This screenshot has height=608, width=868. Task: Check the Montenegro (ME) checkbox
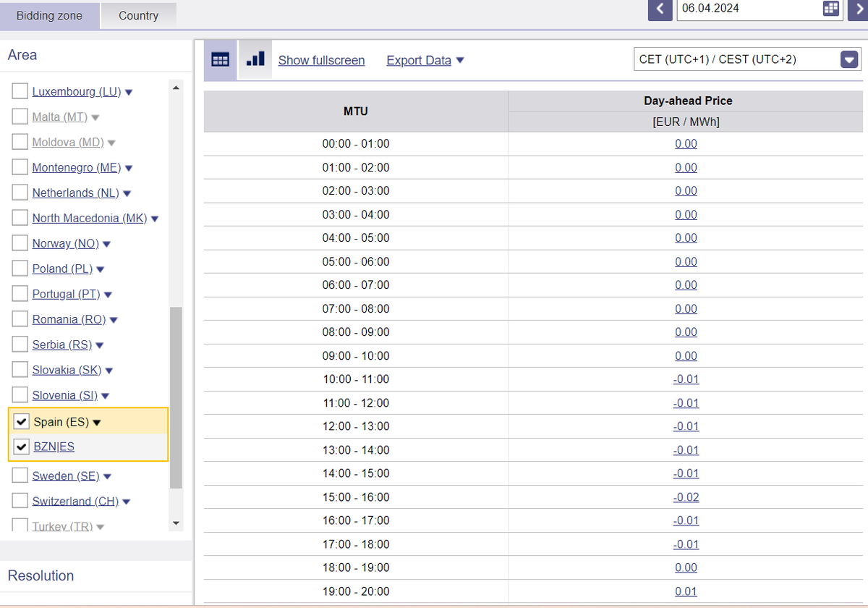point(20,167)
